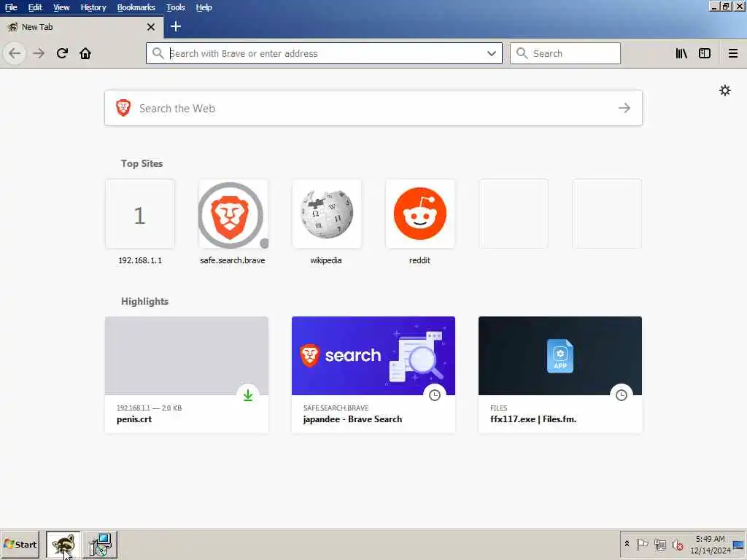Image resolution: width=747 pixels, height=560 pixels.
Task: Toggle the sidebar panel icon
Action: 705,53
